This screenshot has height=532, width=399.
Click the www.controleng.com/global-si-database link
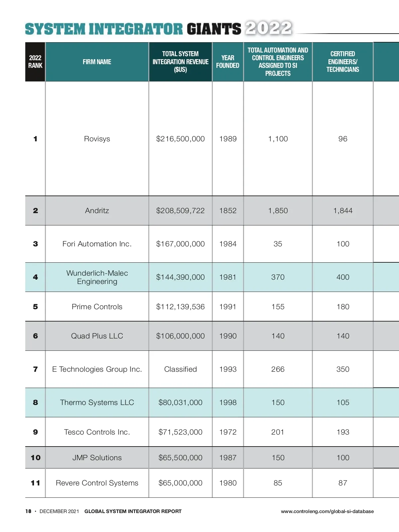pyautogui.click(x=327, y=511)
